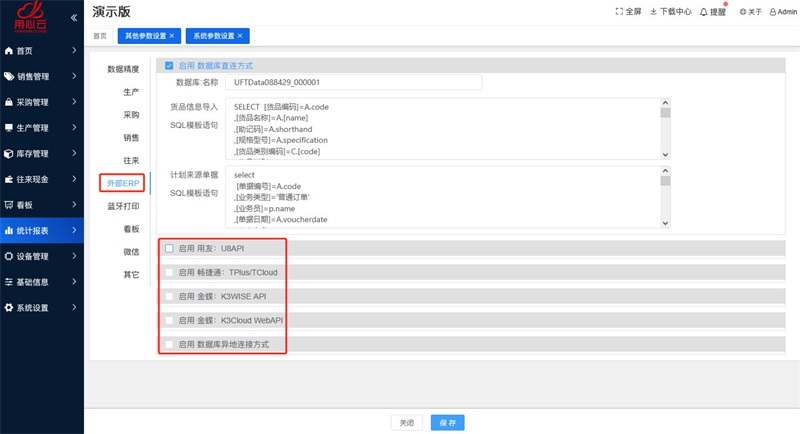Expand the 往来现金 menu chevron
Viewport: 800px width, 434px height.
tap(74, 179)
